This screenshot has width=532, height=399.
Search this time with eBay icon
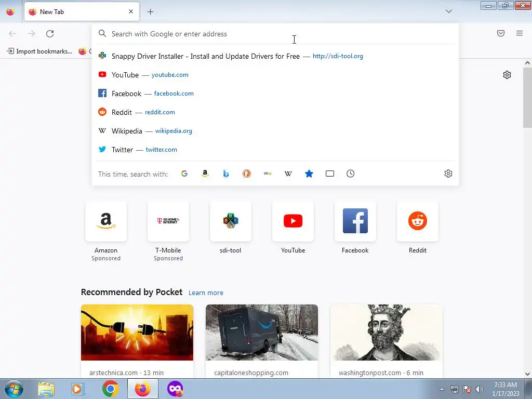tap(268, 174)
